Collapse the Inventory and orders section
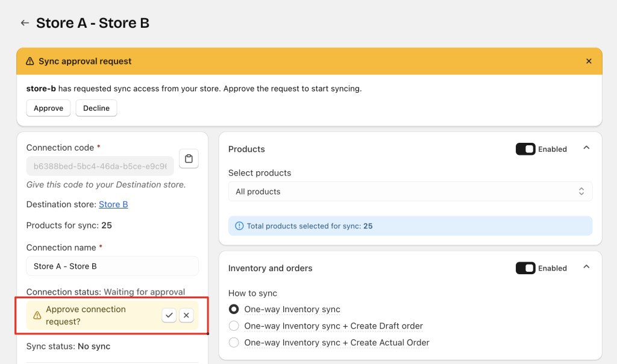Viewport: 617px width, 364px height. (586, 268)
